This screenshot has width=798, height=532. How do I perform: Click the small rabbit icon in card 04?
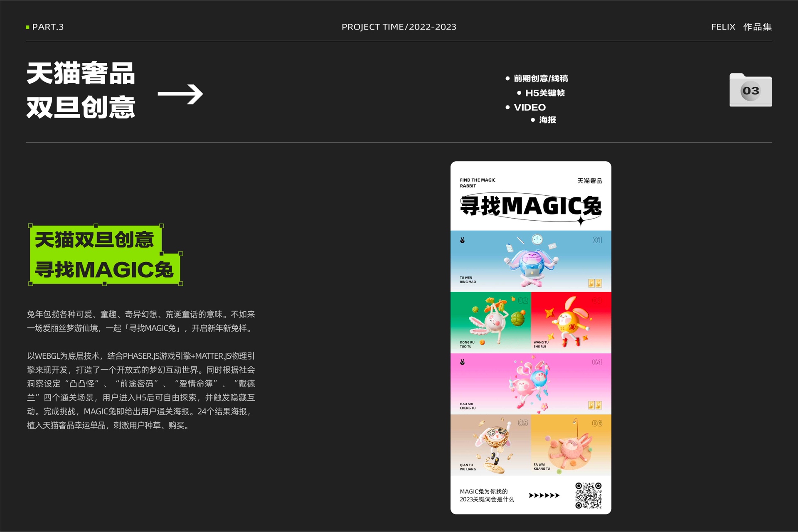462,362
